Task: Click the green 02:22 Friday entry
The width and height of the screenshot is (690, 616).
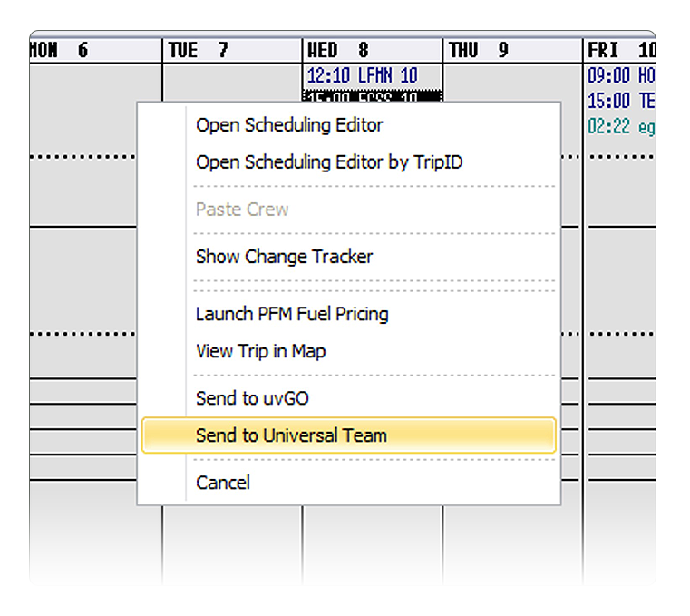Action: 621,127
